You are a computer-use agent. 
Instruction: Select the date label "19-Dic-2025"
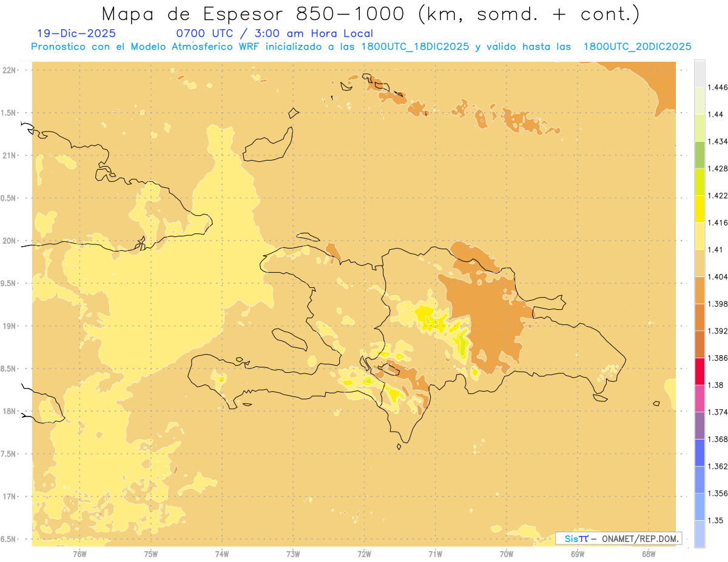pos(76,33)
